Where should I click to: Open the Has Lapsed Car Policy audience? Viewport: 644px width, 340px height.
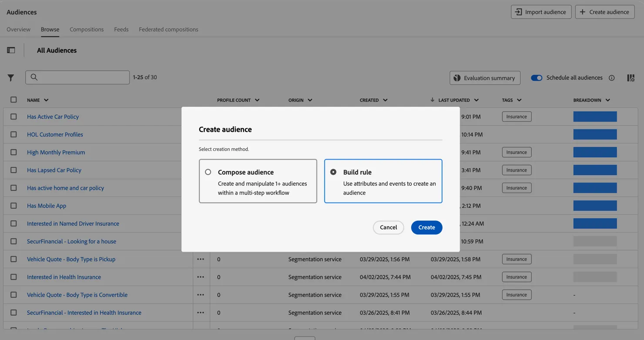[54, 170]
